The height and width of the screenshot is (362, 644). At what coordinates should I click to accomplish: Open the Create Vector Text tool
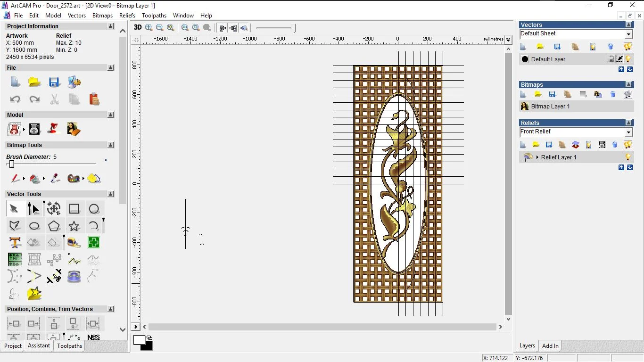[x=15, y=243]
